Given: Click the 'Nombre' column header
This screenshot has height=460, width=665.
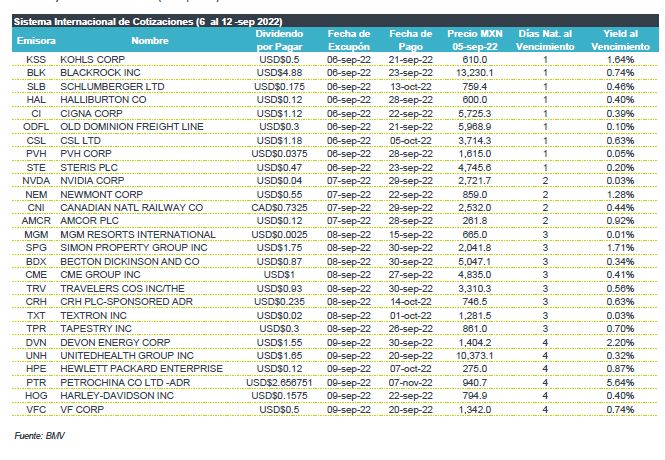Looking at the screenshot, I should point(150,41).
